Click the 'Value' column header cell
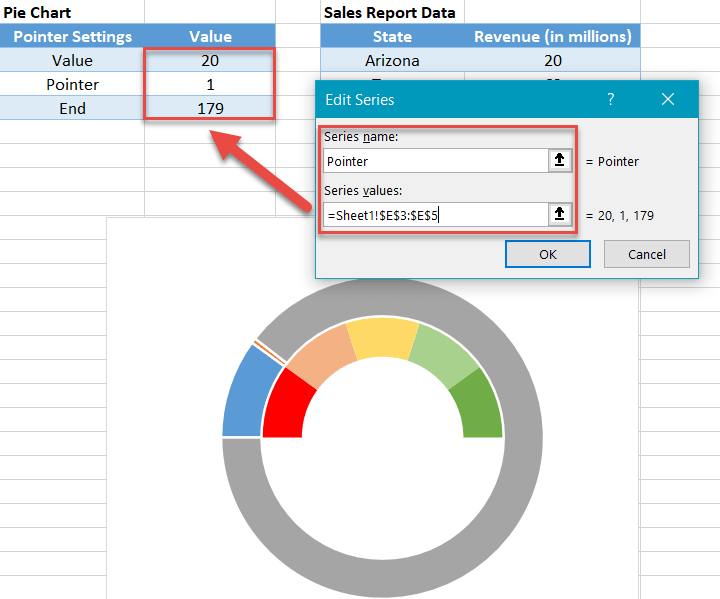Image resolution: width=720 pixels, height=599 pixels. pyautogui.click(x=210, y=36)
